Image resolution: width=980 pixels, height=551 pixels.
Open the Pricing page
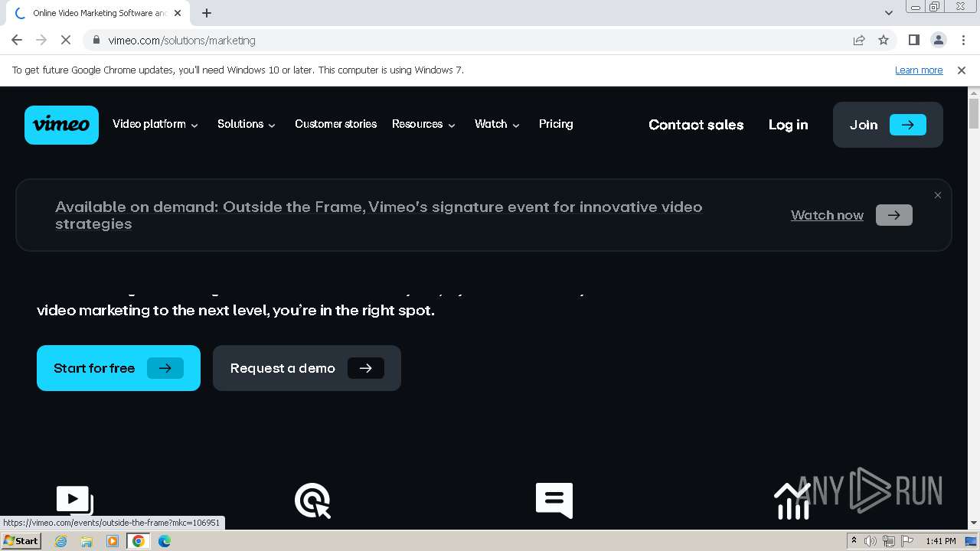tap(556, 124)
